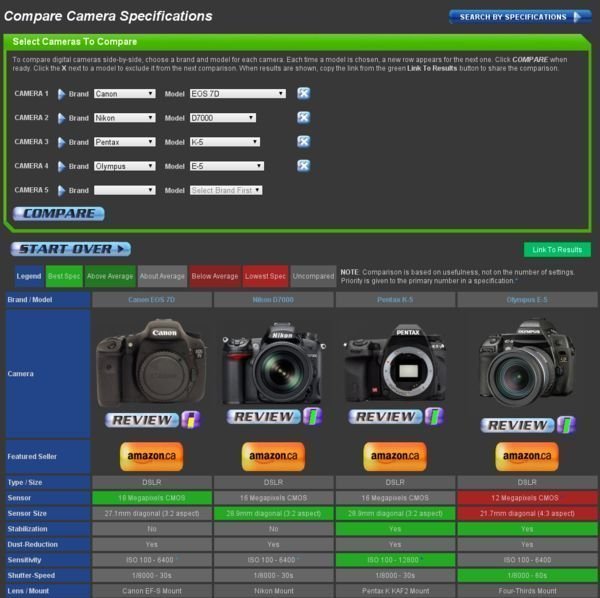Click amazon.ca button under Olympus E-5
The height and width of the screenshot is (598, 600).
click(527, 456)
